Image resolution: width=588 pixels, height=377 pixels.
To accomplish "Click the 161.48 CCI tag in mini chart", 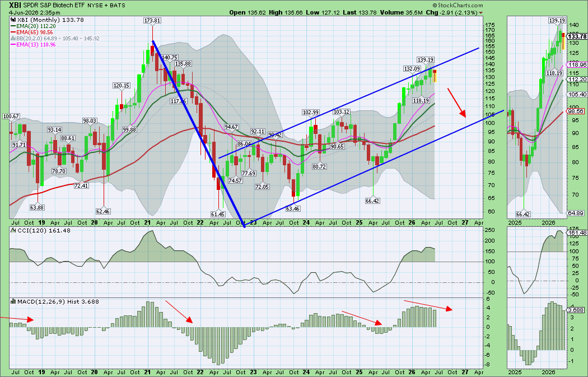I will (x=577, y=233).
